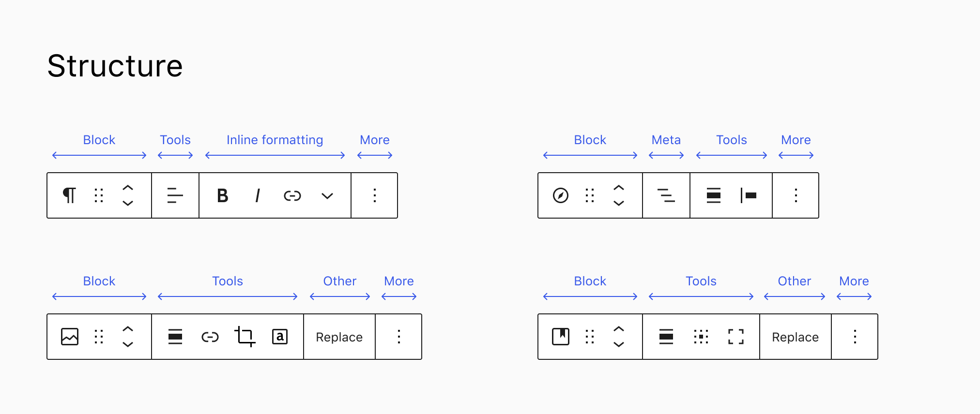Click the Replace button on the bookmark block
The height and width of the screenshot is (414, 980).
point(795,337)
